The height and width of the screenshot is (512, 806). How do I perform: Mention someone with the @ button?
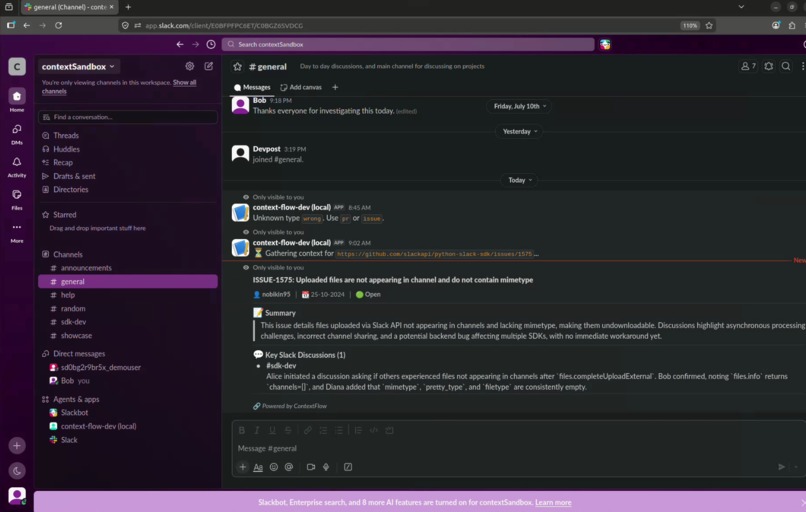pos(289,467)
